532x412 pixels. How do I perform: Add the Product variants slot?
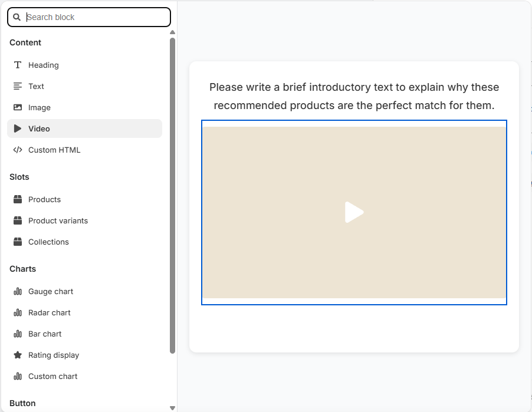tap(58, 220)
